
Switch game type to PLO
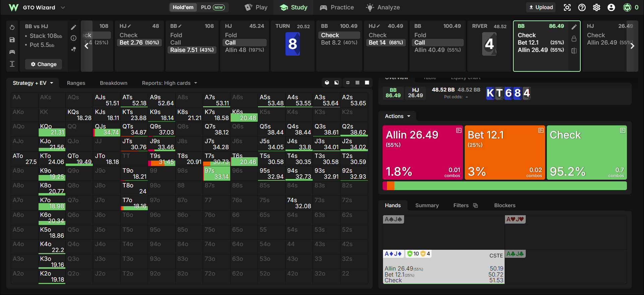[x=212, y=7]
